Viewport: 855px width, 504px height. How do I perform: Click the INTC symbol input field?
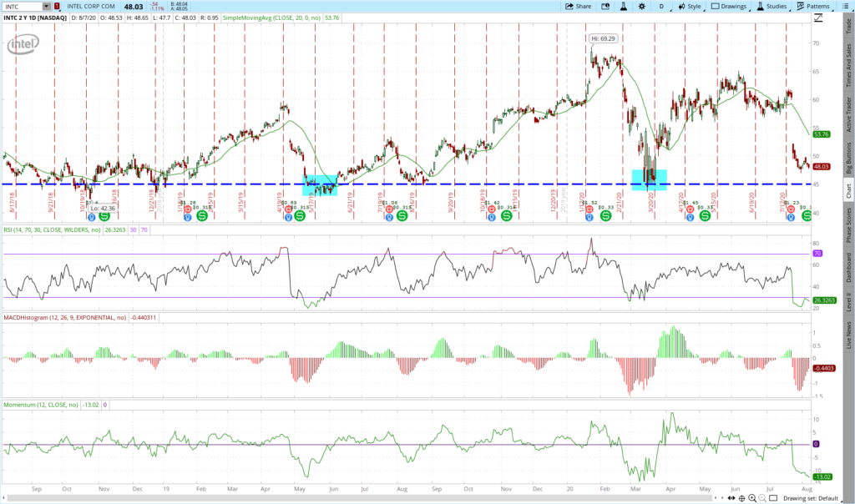23,7
